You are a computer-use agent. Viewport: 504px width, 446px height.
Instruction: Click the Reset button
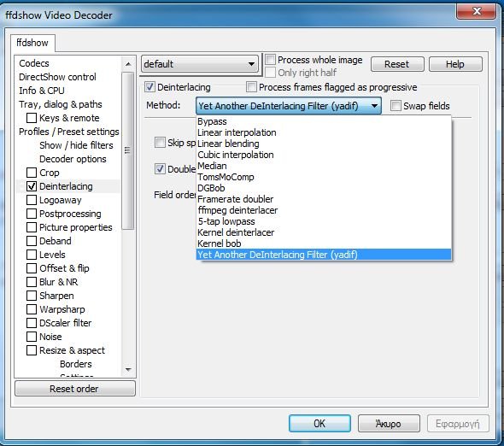(397, 64)
